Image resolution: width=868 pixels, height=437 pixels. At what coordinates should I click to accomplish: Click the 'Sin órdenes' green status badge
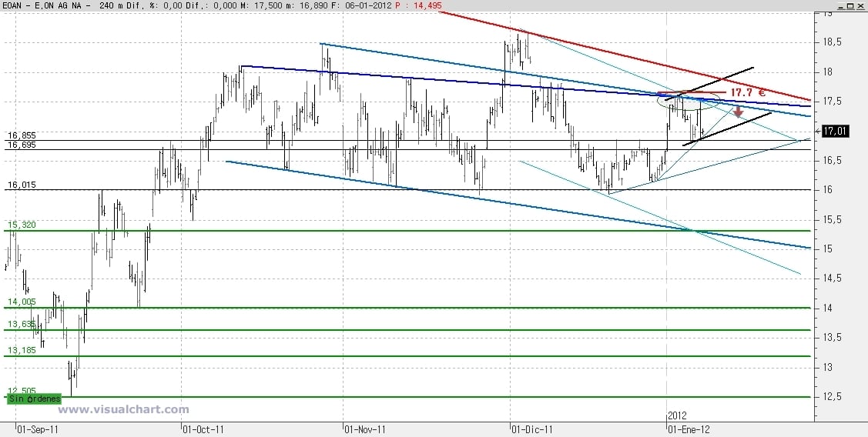pos(35,399)
